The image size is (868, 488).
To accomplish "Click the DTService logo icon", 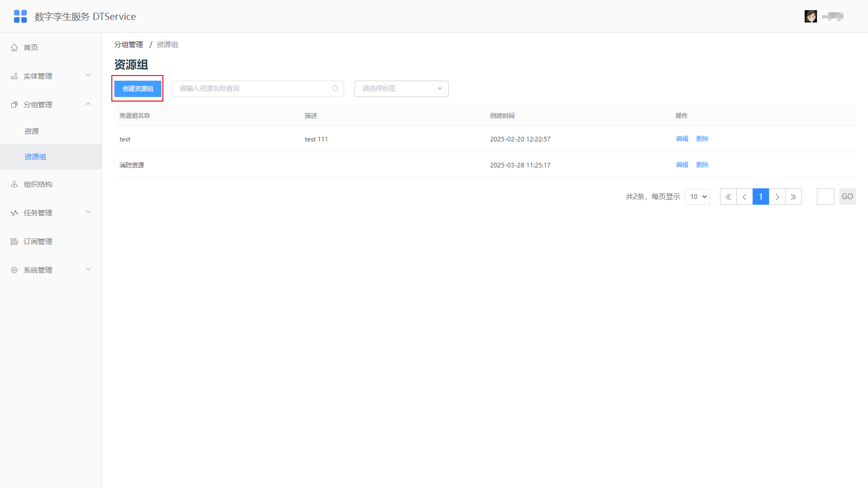I will [x=20, y=16].
